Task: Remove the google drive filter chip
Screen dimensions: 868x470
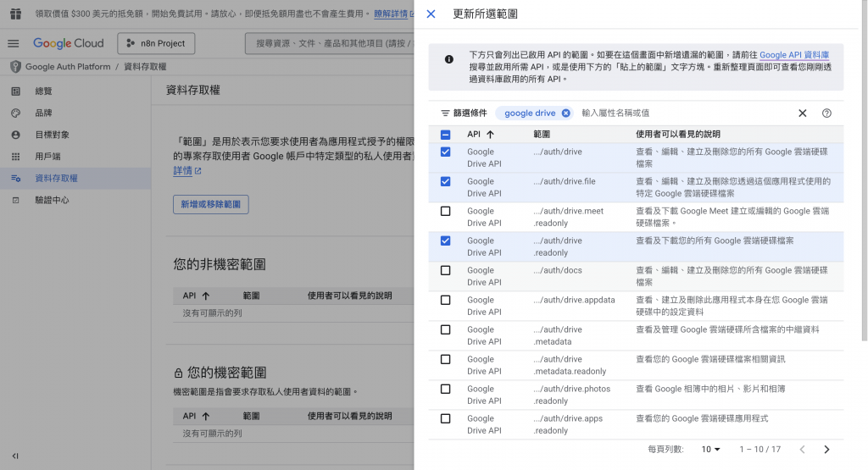Action: (565, 113)
